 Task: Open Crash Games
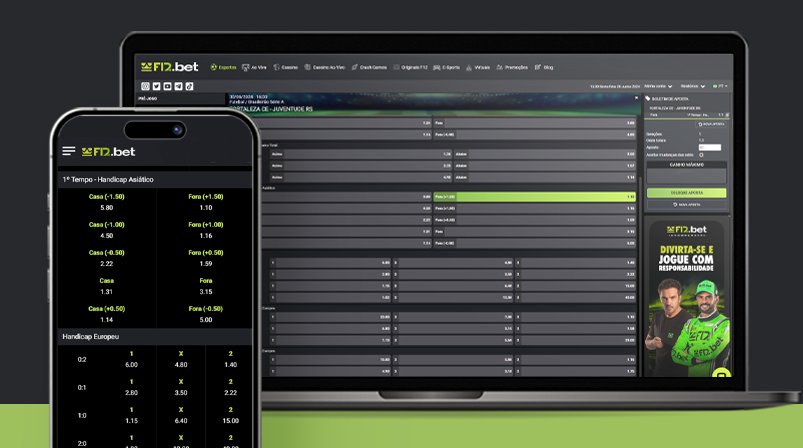[x=369, y=67]
